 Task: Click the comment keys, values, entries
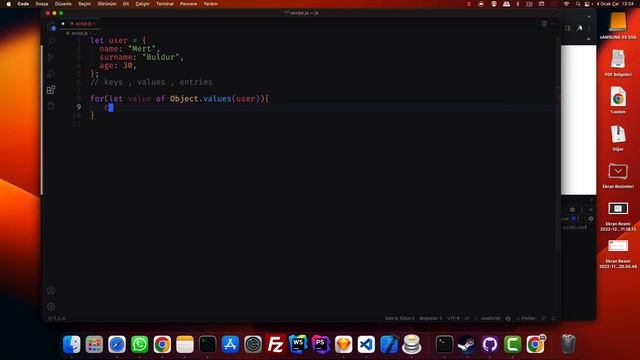point(151,82)
